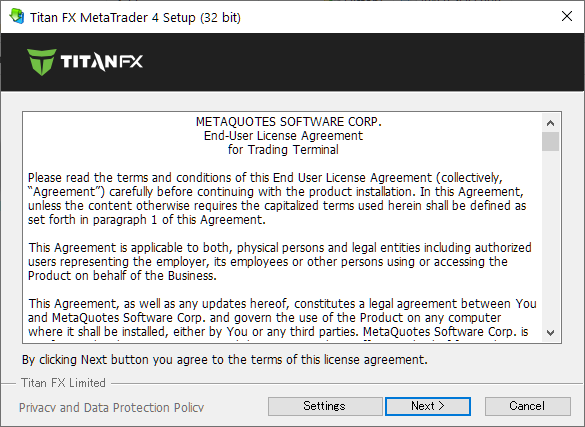
Task: Click the paragraph starting 'This Agreement, as well as'
Action: point(282,321)
